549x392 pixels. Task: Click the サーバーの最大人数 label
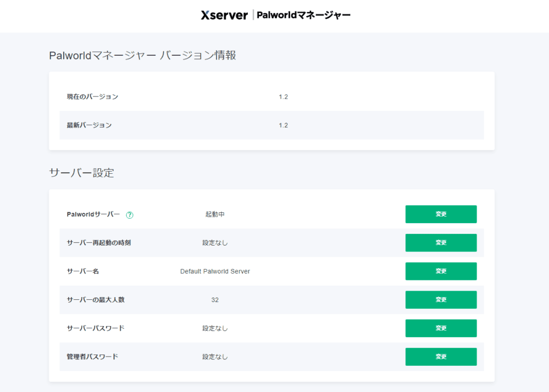coord(95,300)
